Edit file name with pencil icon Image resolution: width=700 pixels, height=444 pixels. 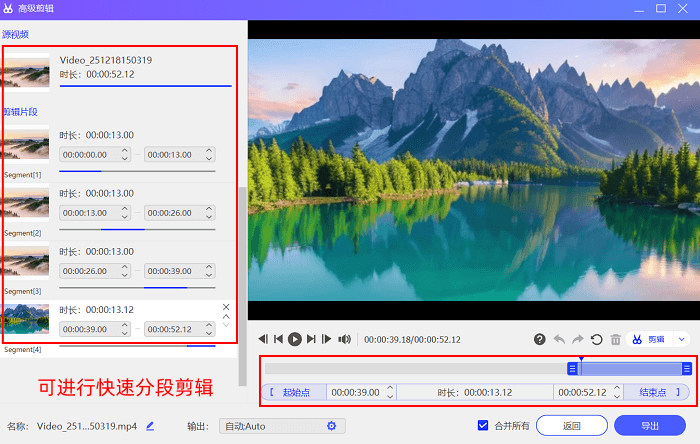pyautogui.click(x=150, y=426)
